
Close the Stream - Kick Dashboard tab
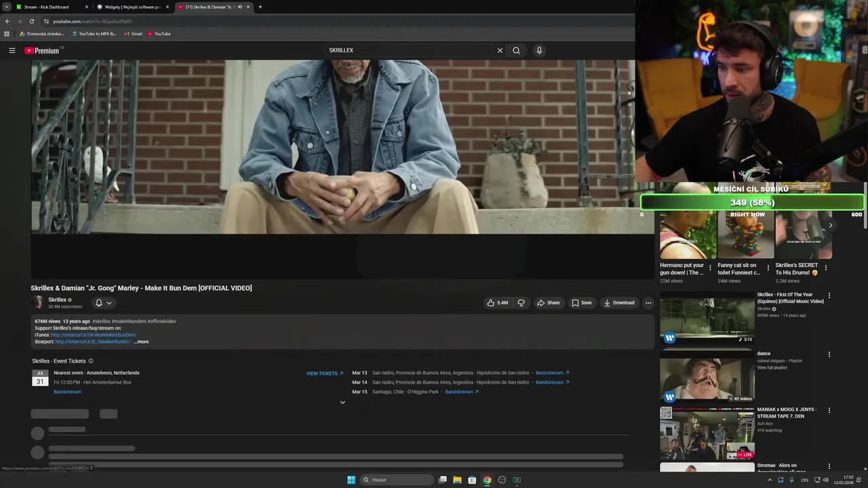[x=87, y=7]
